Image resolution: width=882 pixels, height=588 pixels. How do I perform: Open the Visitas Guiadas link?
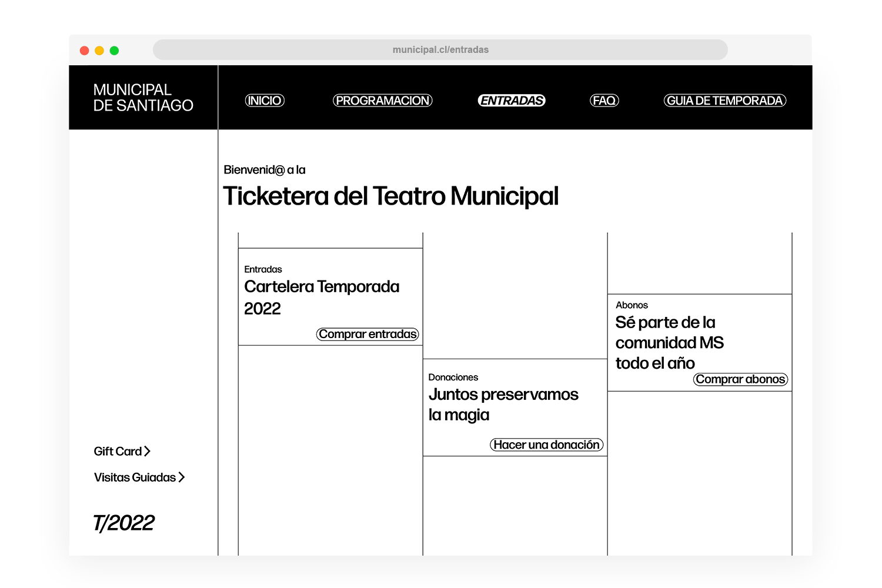(x=139, y=477)
